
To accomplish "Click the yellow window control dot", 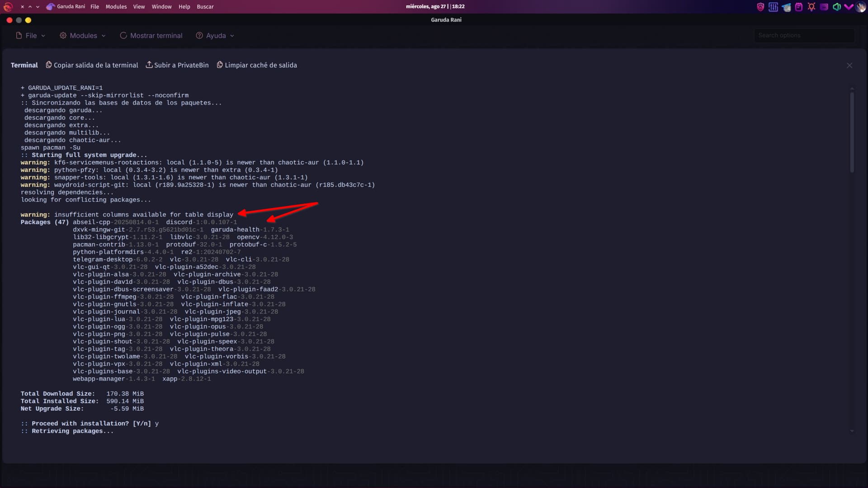I will click(x=28, y=20).
